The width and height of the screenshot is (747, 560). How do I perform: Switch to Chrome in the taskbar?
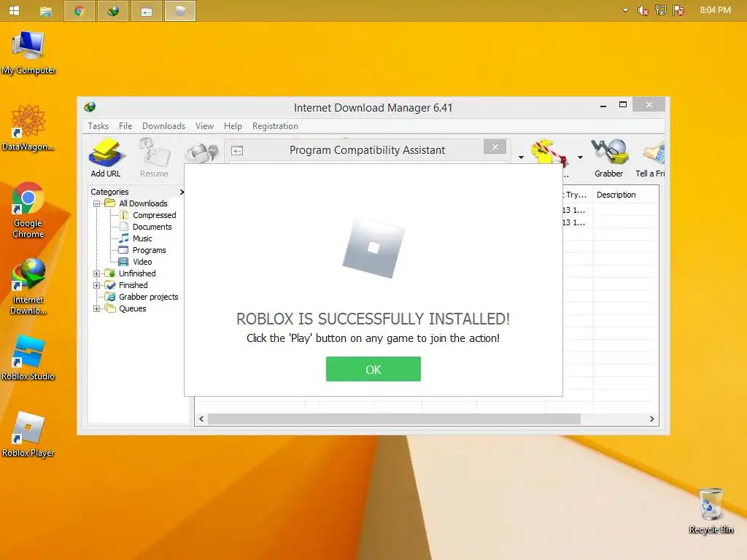pos(79,11)
